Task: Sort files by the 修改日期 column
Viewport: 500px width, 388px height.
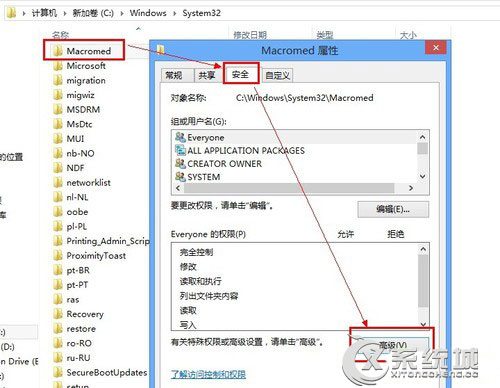Action: click(x=250, y=35)
